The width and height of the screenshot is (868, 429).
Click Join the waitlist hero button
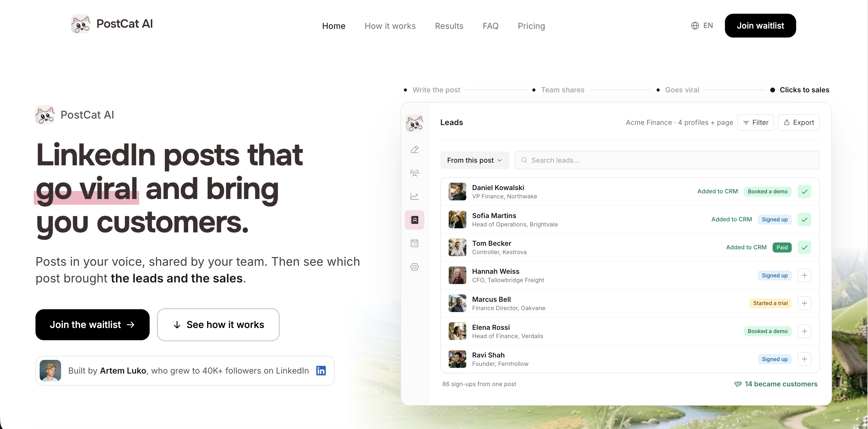[x=92, y=325]
